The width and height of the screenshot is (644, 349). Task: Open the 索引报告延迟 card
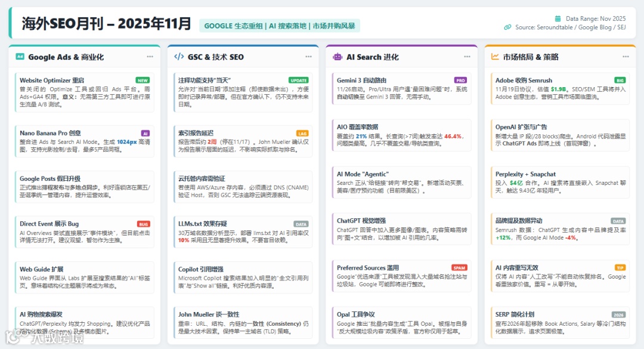(243, 141)
